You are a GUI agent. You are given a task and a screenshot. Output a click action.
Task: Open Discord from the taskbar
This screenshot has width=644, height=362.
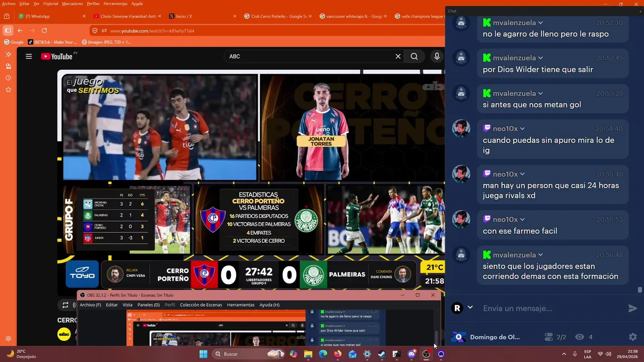click(412, 354)
